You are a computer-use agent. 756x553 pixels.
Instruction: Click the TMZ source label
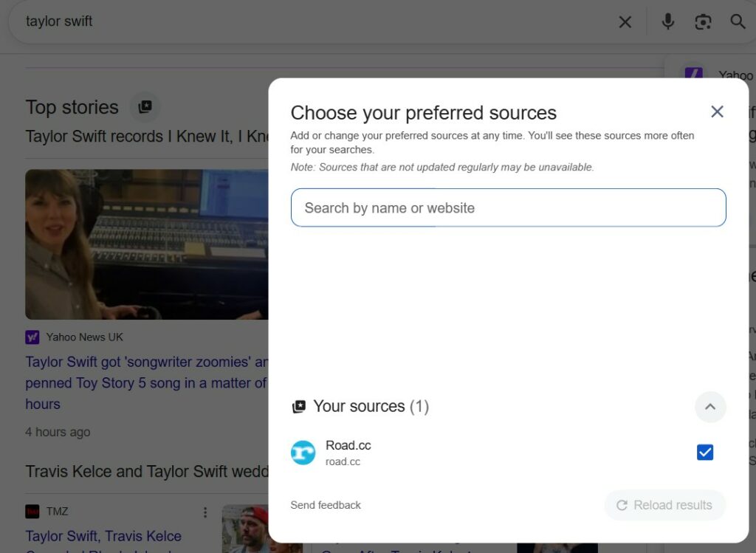tap(58, 511)
